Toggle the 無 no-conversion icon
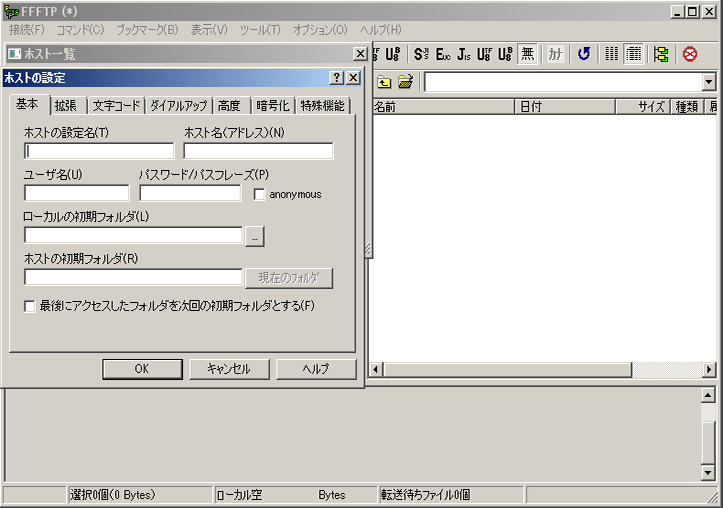The width and height of the screenshot is (723, 508). click(527, 54)
